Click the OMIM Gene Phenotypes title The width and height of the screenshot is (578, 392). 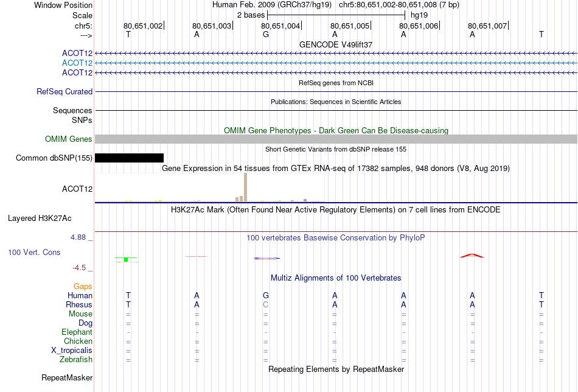tap(336, 130)
